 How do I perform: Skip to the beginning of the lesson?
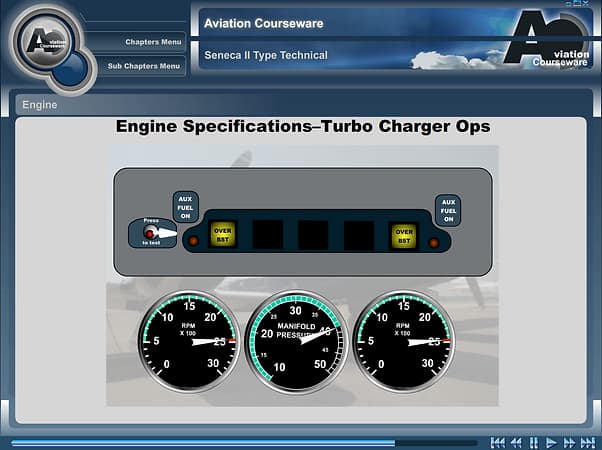[498, 443]
